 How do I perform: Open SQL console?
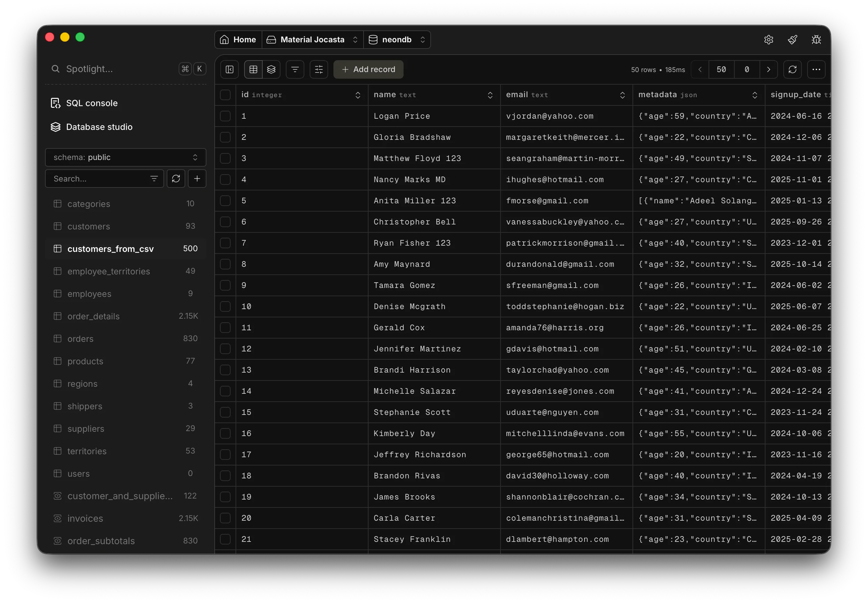[92, 103]
